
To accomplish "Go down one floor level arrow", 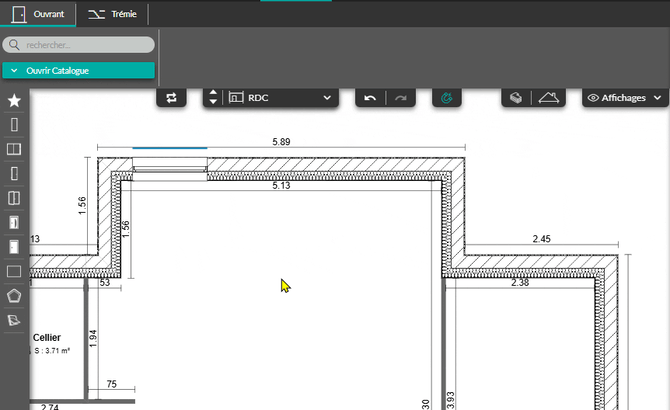I will tap(213, 102).
